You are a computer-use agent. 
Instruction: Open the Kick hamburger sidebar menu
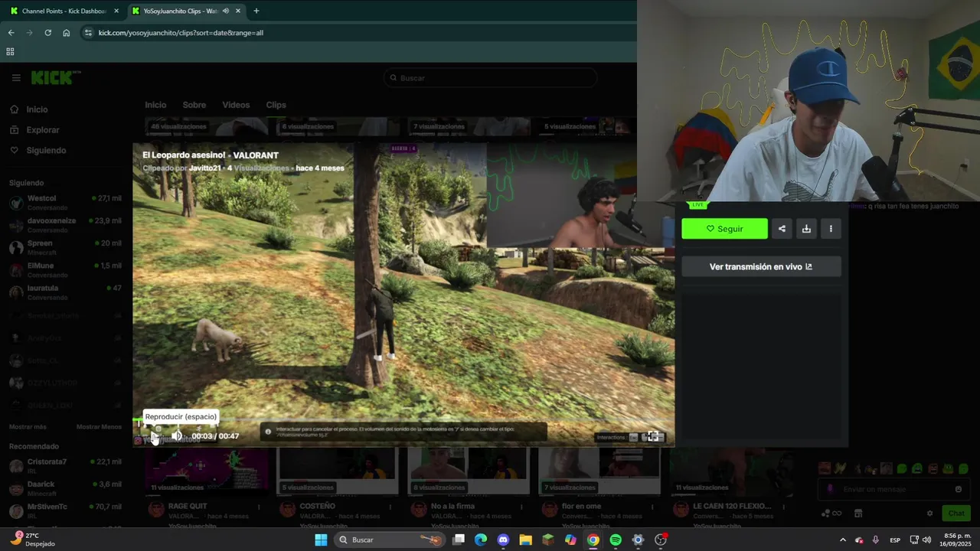point(16,77)
